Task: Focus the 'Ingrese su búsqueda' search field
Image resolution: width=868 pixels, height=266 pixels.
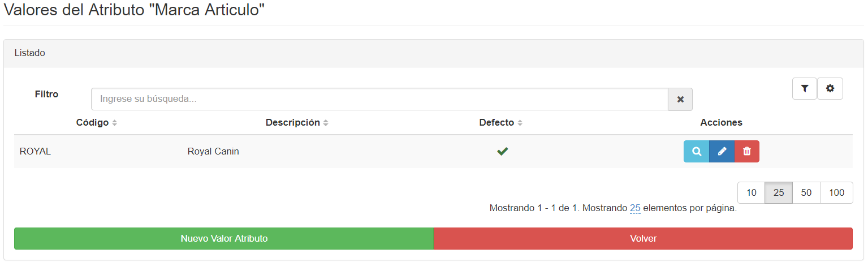Action: [x=379, y=99]
